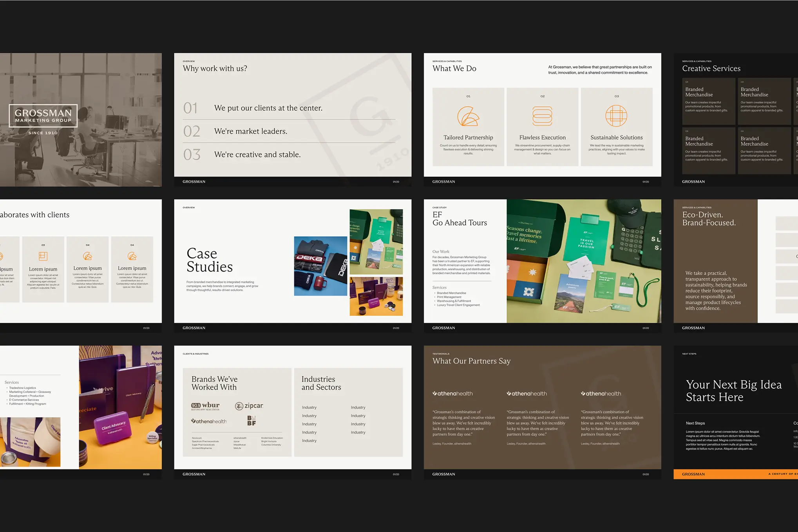Image resolution: width=798 pixels, height=532 pixels.
Task: Click the zipcar logo
Action: pos(249,406)
